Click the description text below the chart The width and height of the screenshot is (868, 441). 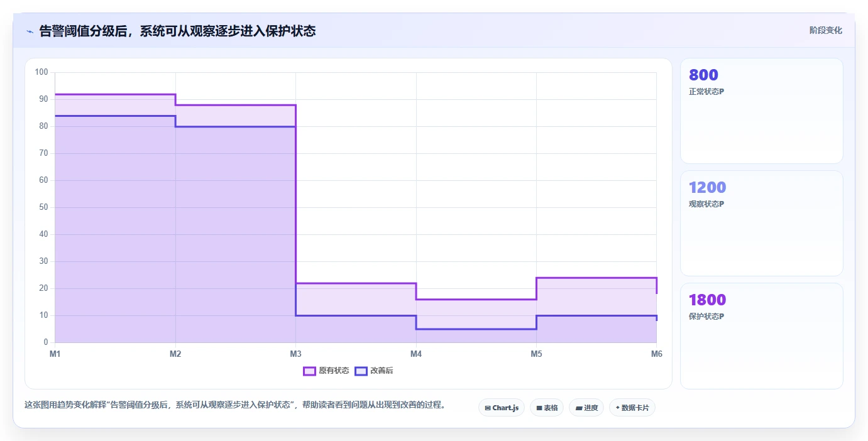(235, 405)
